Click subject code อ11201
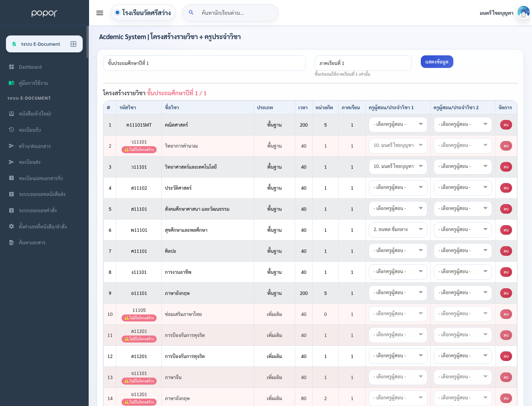Viewport: 532px width, 406px height. (139, 394)
